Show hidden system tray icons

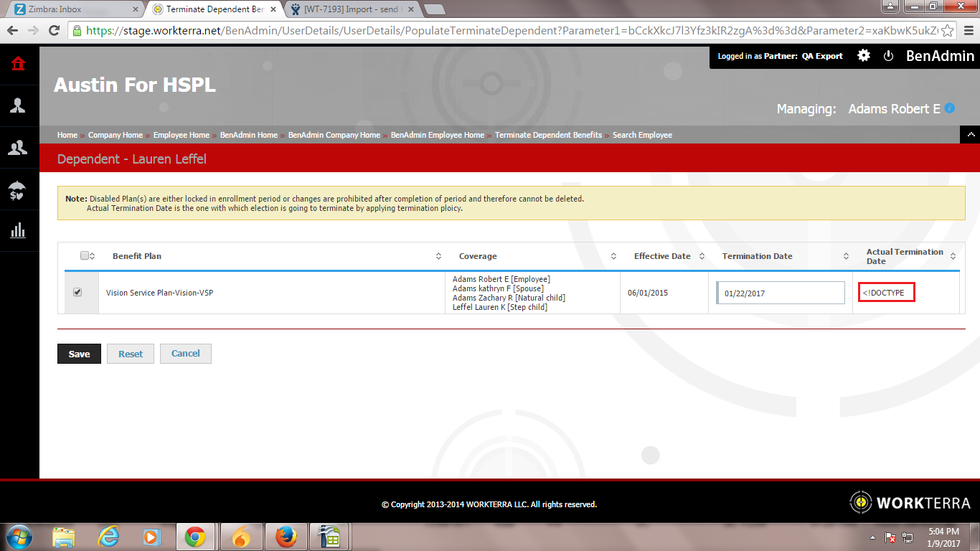(x=872, y=537)
